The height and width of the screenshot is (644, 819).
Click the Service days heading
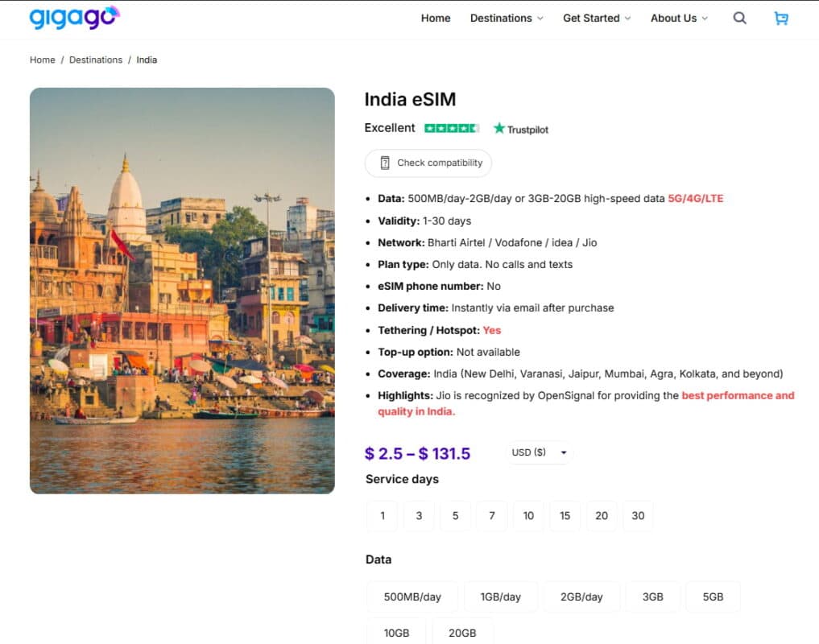[x=402, y=480]
